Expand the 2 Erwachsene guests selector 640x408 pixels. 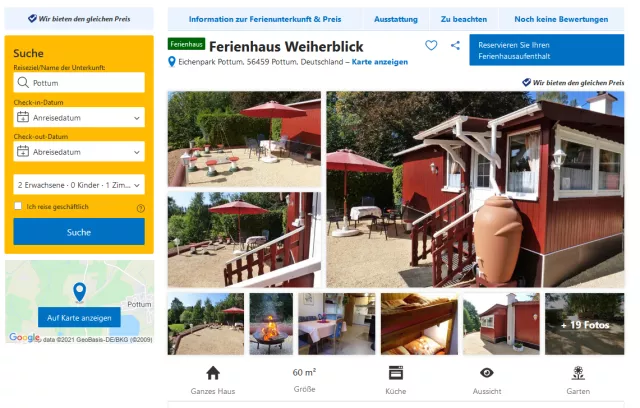point(79,185)
